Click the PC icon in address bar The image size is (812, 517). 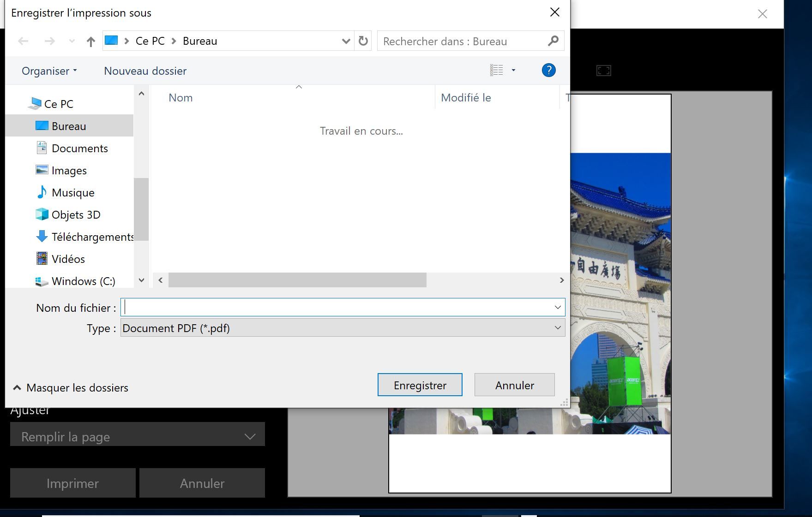pyautogui.click(x=111, y=41)
